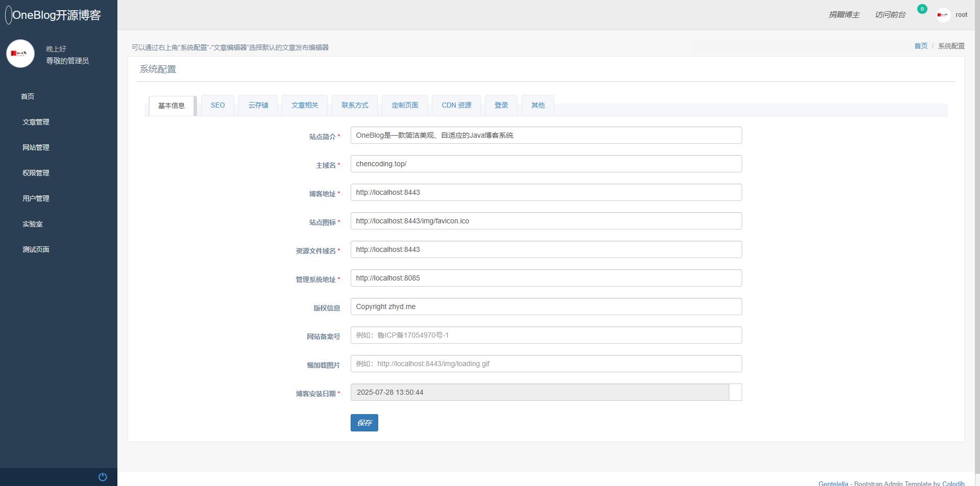The width and height of the screenshot is (980, 486).
Task: Expand 实验室 sidebar menu
Action: click(x=32, y=224)
